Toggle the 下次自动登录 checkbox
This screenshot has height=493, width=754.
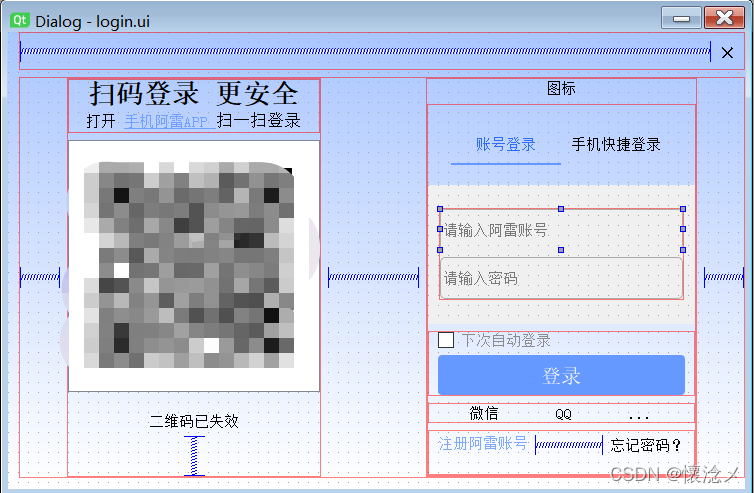446,340
